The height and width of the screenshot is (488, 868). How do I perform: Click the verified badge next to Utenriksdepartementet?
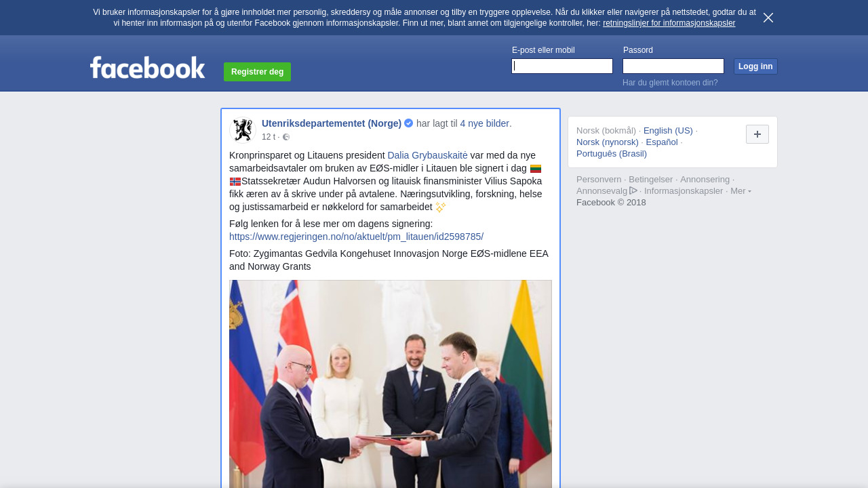pyautogui.click(x=409, y=123)
